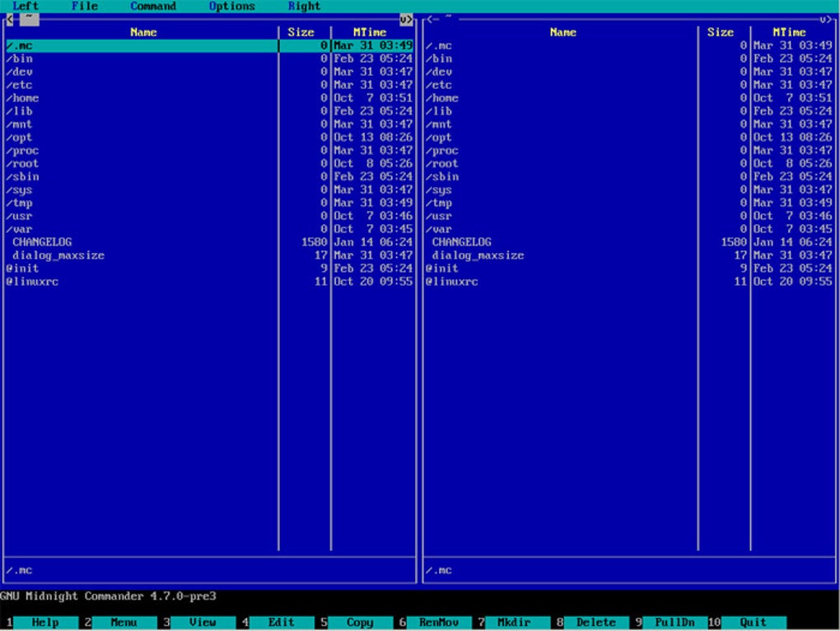Open the Command menu
This screenshot has height=631, width=840.
(x=152, y=7)
